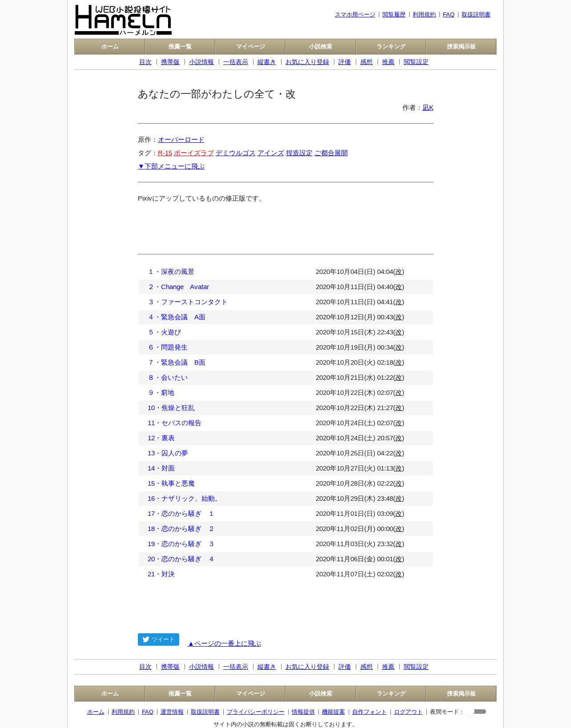Screen dimensions: 571x728
Task: Open the 小説検索 tab in top navigation
Action: coord(321,47)
